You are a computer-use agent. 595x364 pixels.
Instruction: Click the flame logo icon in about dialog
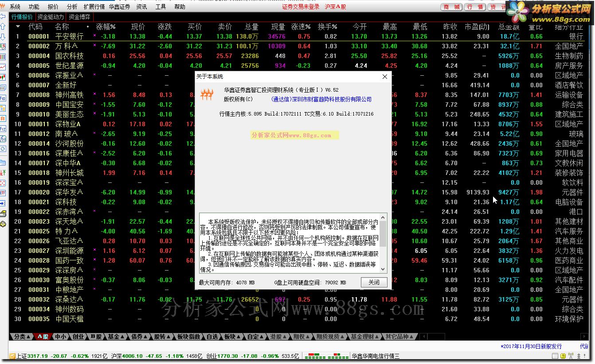point(207,94)
